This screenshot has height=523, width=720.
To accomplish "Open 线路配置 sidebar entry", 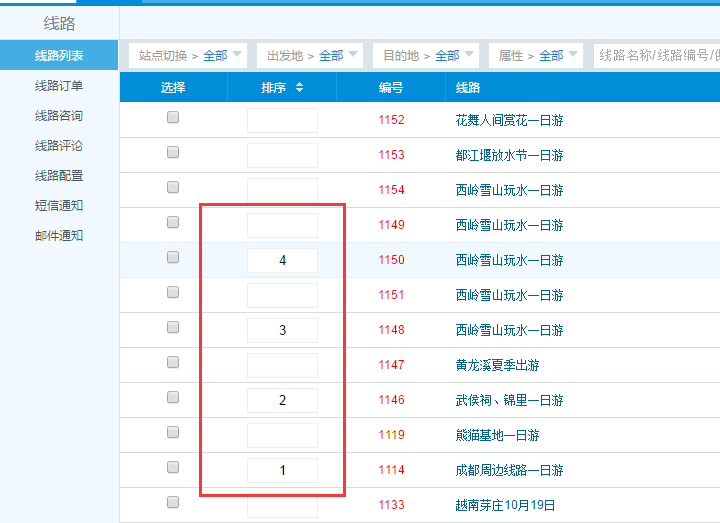I will pyautogui.click(x=59, y=176).
